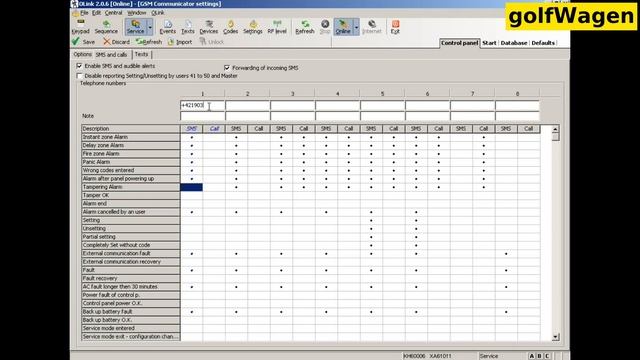Expand the Service dropdown arrow
Image resolution: width=640 pixels, height=360 pixels.
[150, 27]
